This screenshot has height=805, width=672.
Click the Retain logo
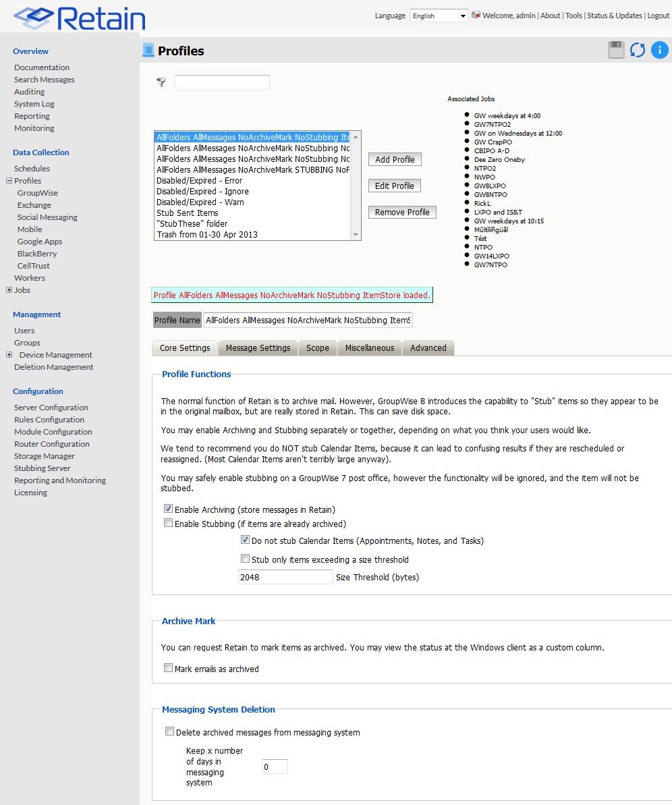[x=80, y=18]
